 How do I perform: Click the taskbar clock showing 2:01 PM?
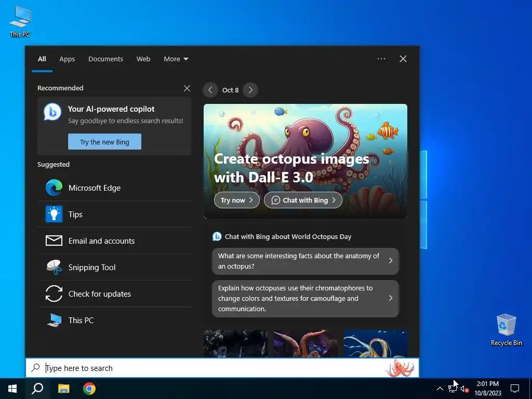(487, 389)
